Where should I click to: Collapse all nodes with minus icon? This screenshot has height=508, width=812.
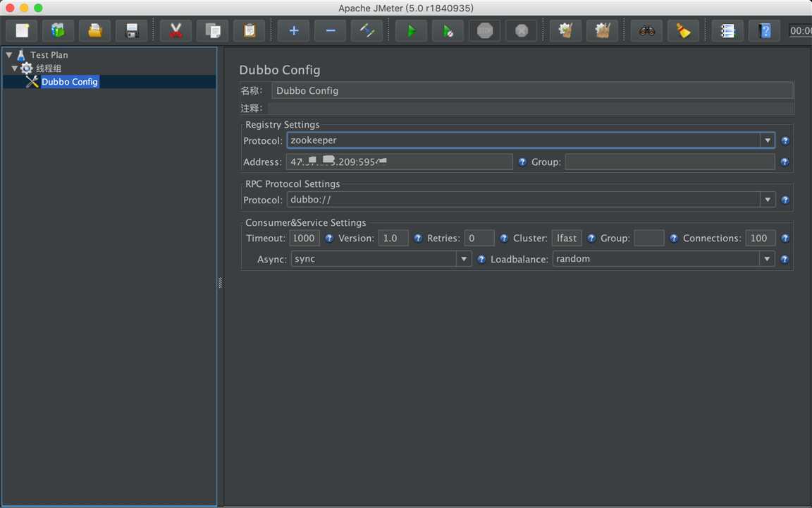click(331, 30)
